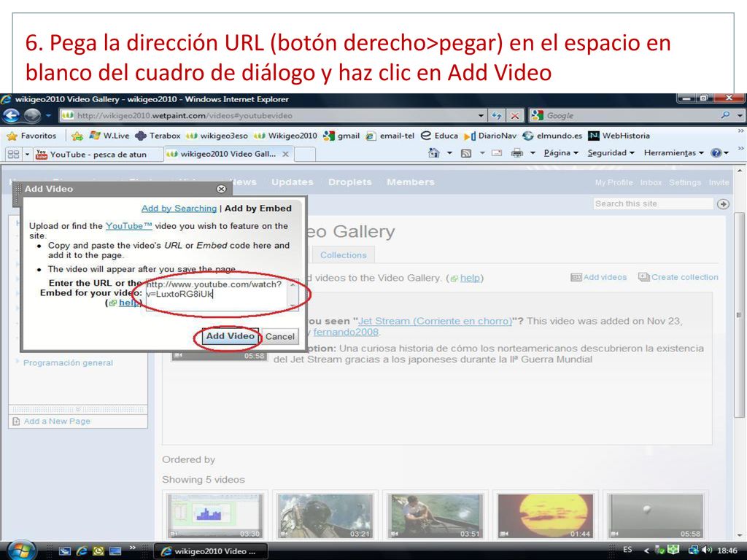Image resolution: width=747 pixels, height=560 pixels.
Task: Click into Search this site field
Action: coord(653,204)
